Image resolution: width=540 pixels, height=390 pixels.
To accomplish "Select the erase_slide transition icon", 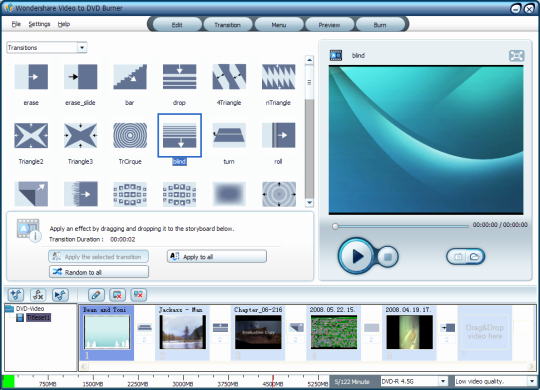I will point(80,76).
